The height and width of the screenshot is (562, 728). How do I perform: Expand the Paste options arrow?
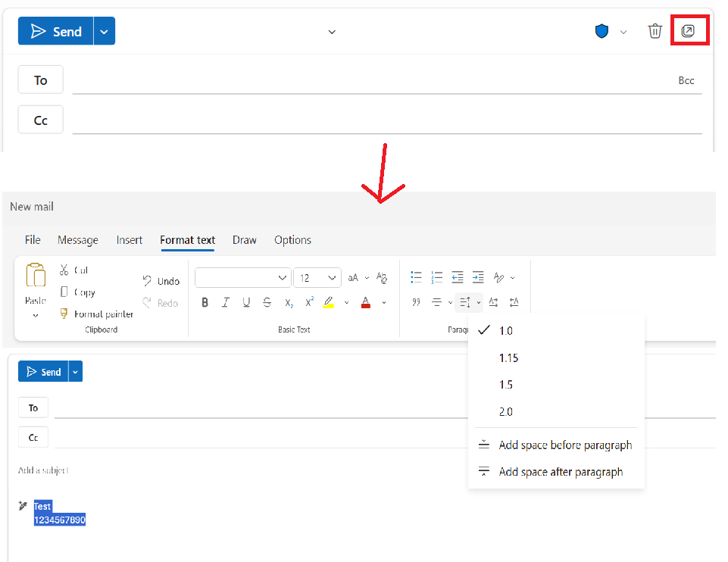click(36, 316)
